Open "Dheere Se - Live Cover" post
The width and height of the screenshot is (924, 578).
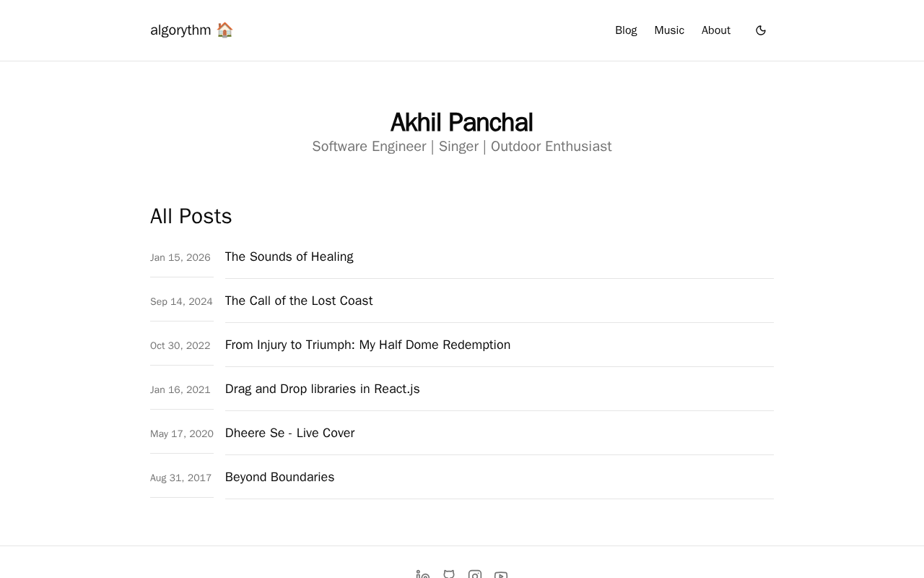coord(289,433)
